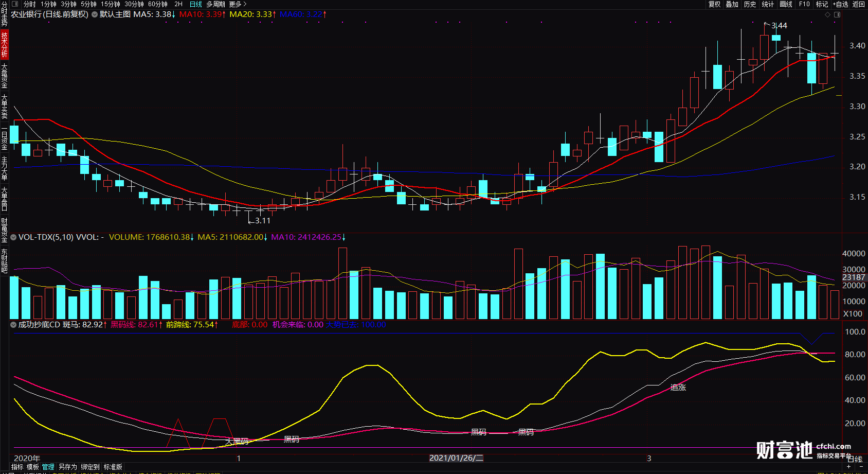Click the 机会来临: 0.00 indicator value
The width and height of the screenshot is (868, 474).
pyautogui.click(x=298, y=325)
